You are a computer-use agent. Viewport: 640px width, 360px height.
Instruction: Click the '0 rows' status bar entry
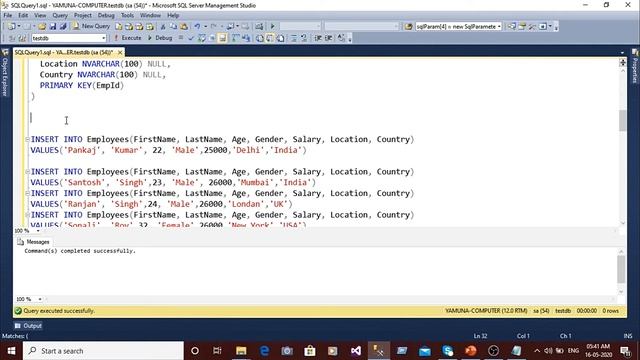(x=610, y=311)
